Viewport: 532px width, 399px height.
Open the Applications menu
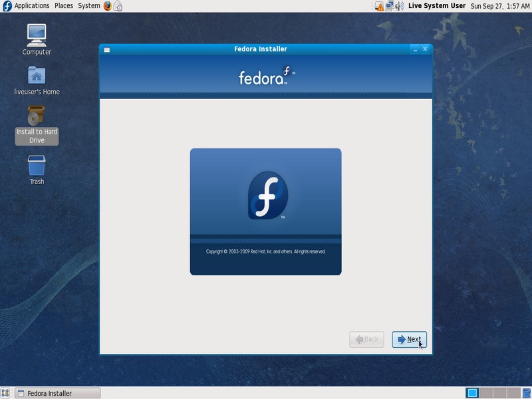click(x=31, y=5)
